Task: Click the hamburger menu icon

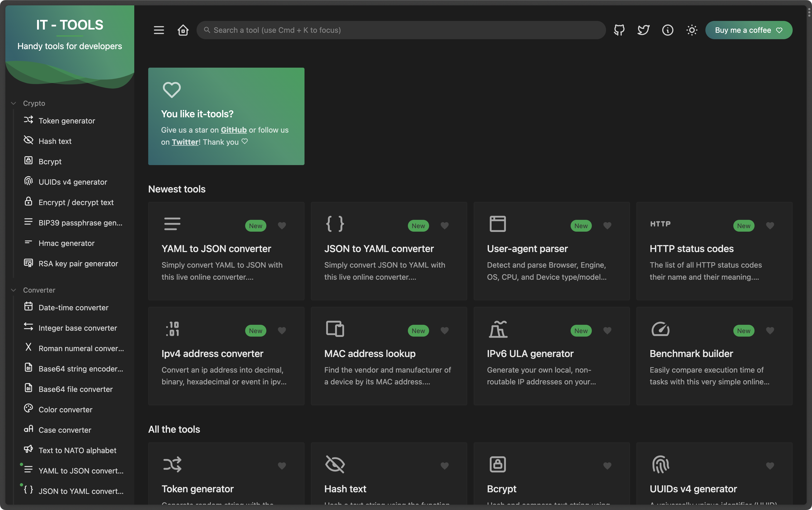Action: click(x=159, y=30)
